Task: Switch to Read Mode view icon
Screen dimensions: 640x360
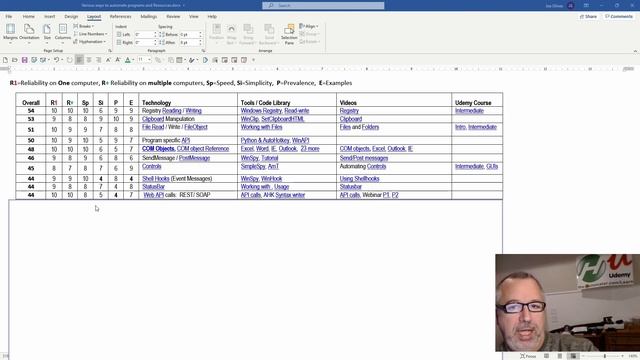Action: (x=547, y=356)
